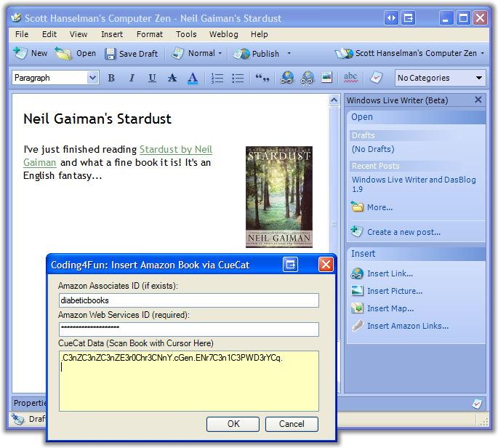Open the Help menu
The image size is (498, 448).
tap(259, 34)
